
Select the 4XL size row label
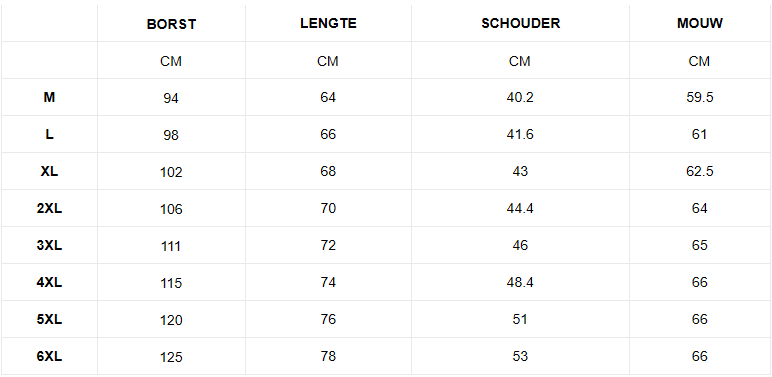[x=49, y=282]
